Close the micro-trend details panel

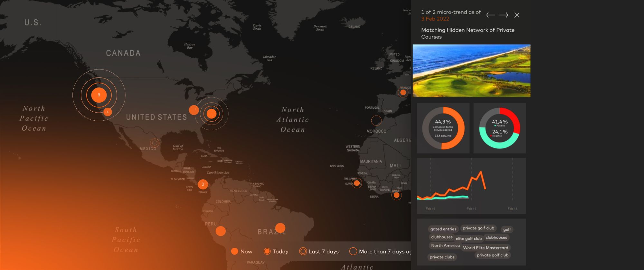click(517, 15)
